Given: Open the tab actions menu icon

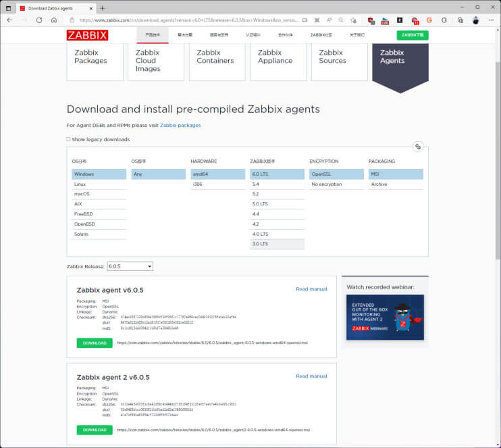Looking at the screenshot, I should [x=8, y=8].
